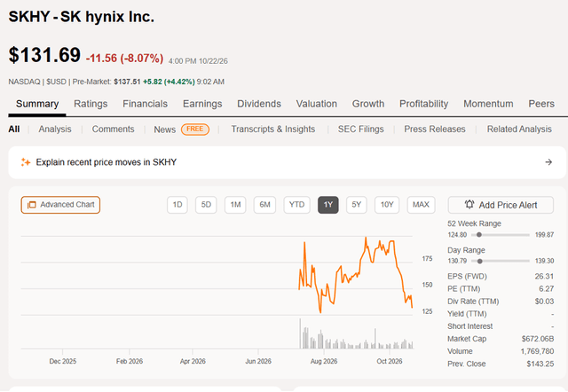Open the Ratings tab

point(91,104)
